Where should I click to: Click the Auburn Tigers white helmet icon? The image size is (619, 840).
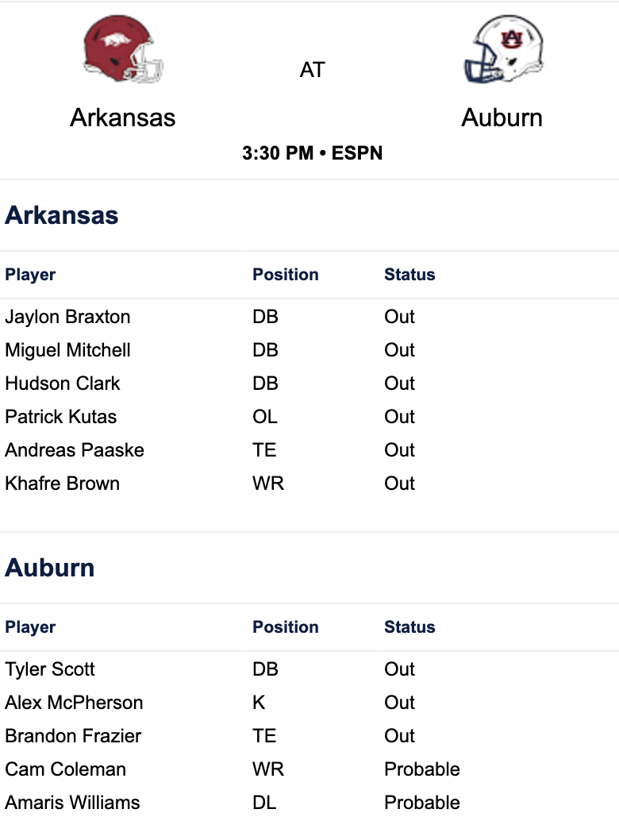503,49
